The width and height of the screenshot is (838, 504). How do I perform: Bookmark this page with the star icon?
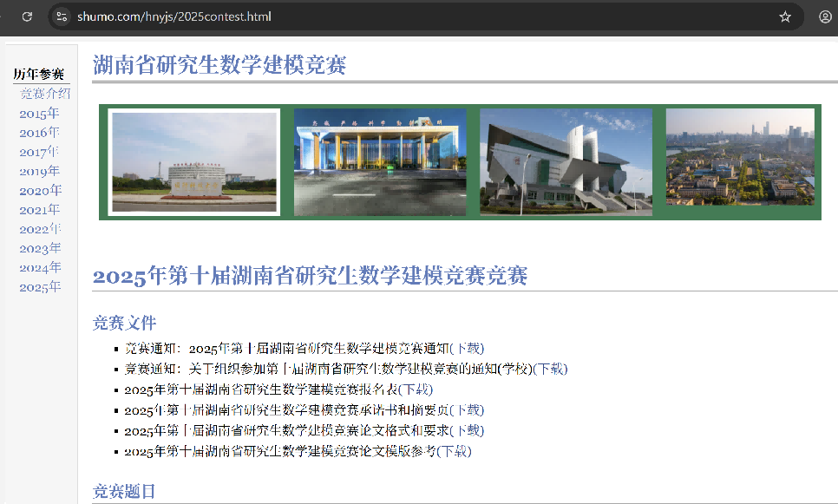pos(784,16)
